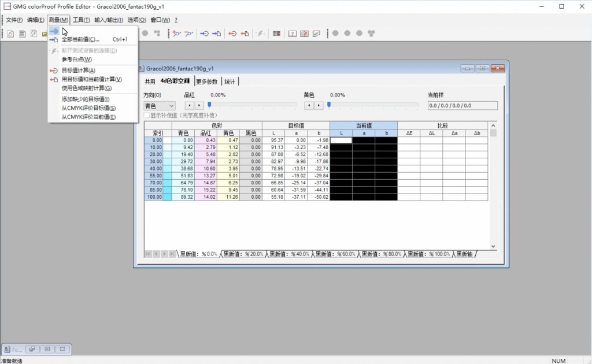Click the blue arrow measure current value icon
Image resolution: width=592 pixels, height=364 pixels.
click(204, 34)
